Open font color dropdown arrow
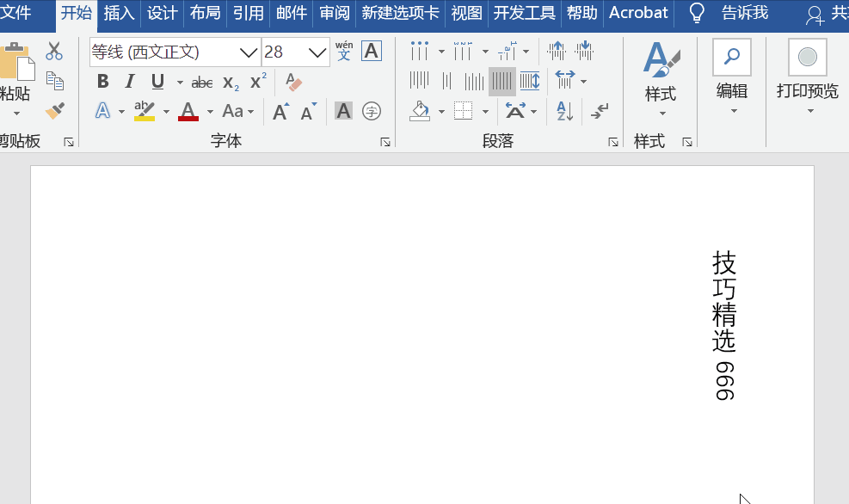The height and width of the screenshot is (504, 849). tap(210, 112)
